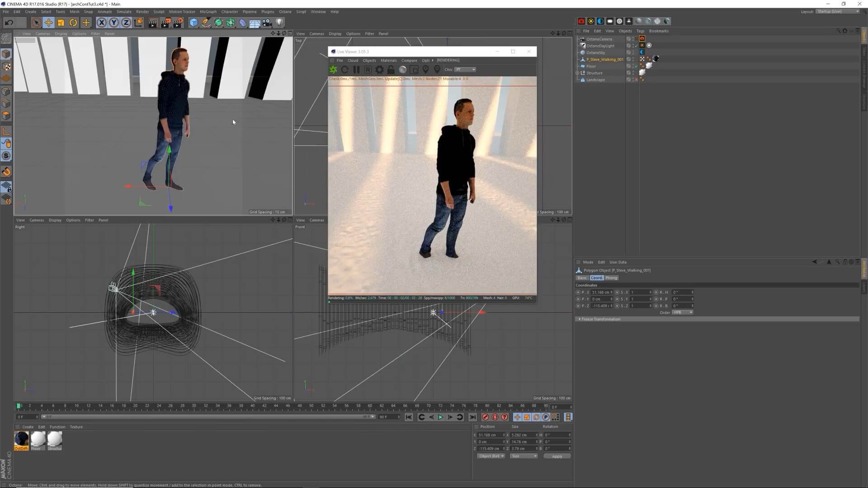868x488 pixels.
Task: Switch to the Phong tab
Action: [x=611, y=278]
